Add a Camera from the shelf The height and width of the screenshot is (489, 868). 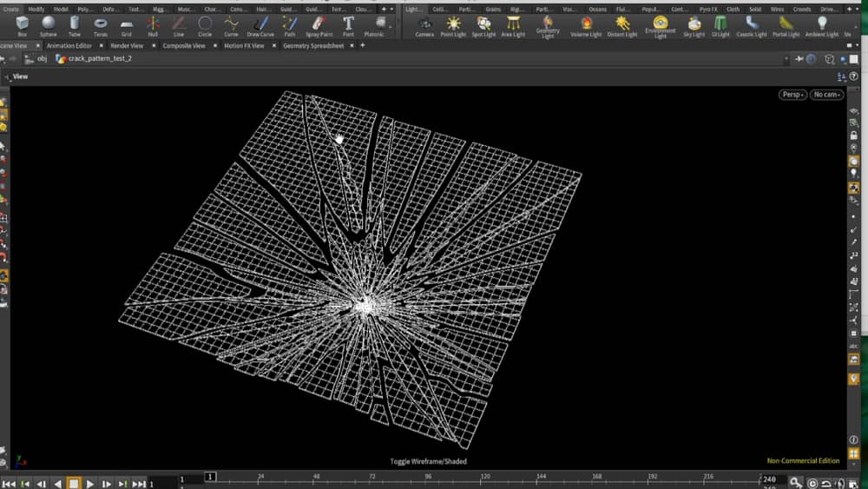tap(424, 26)
